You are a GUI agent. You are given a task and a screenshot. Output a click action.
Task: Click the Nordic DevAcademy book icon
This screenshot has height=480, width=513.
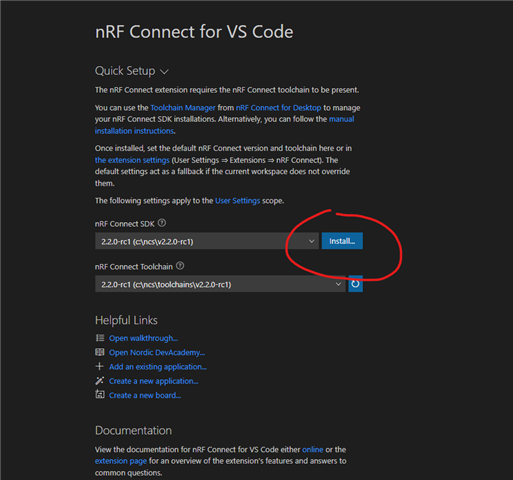click(x=100, y=352)
